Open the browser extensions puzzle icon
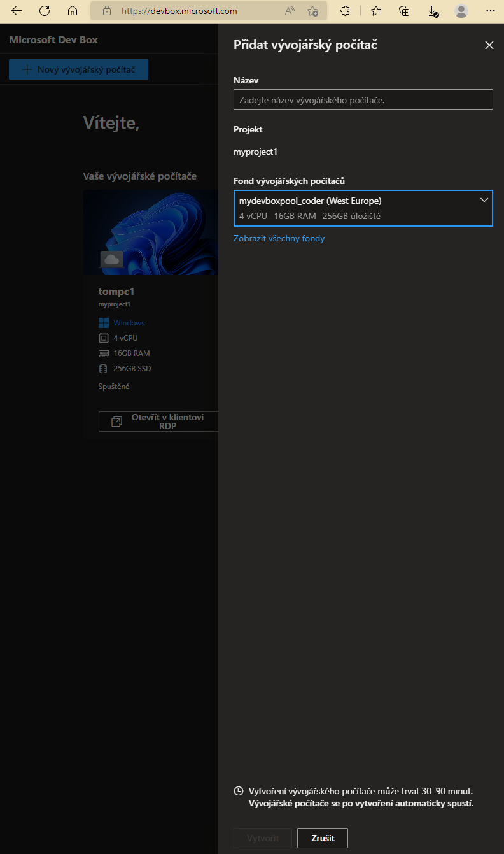504x854 pixels. point(346,11)
